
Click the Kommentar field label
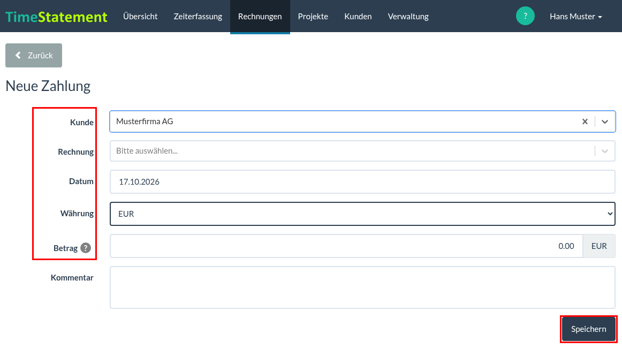click(72, 278)
